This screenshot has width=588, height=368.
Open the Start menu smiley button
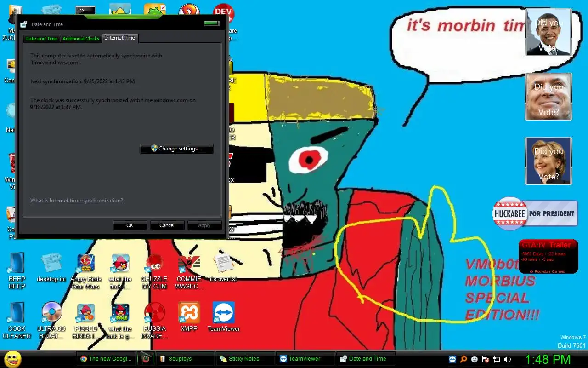click(x=13, y=359)
